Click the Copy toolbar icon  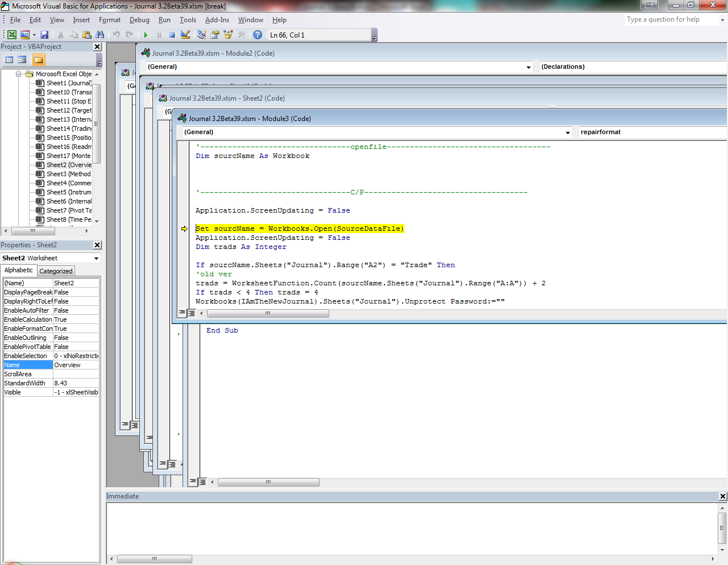[73, 35]
